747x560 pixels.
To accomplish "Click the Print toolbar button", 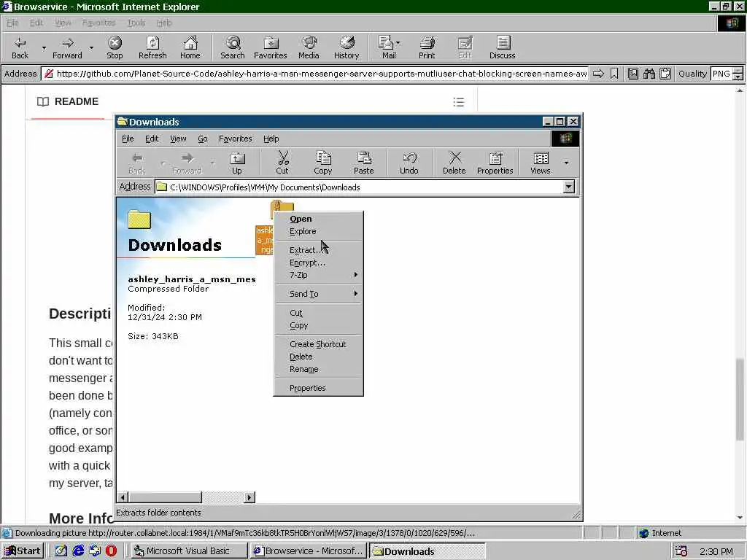I will coord(427,47).
